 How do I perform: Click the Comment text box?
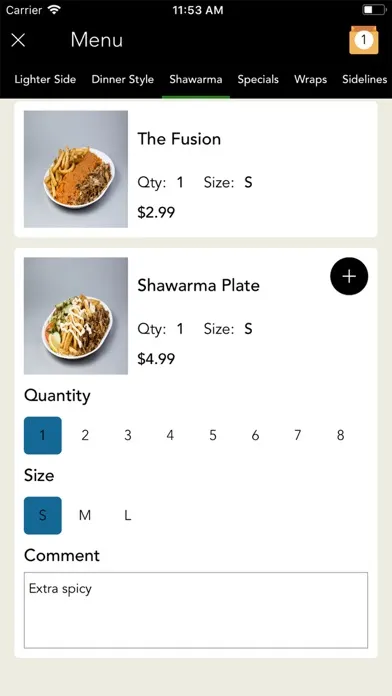tap(196, 610)
